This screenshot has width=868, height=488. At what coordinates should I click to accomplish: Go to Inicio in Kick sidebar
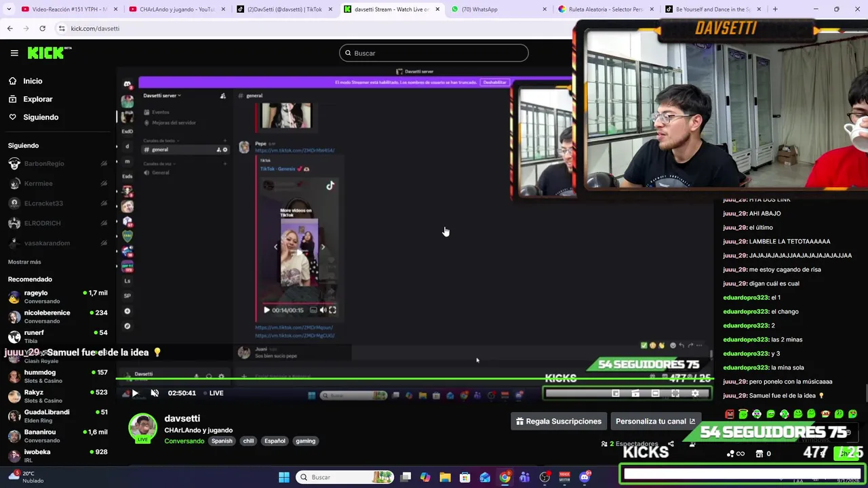tap(33, 81)
